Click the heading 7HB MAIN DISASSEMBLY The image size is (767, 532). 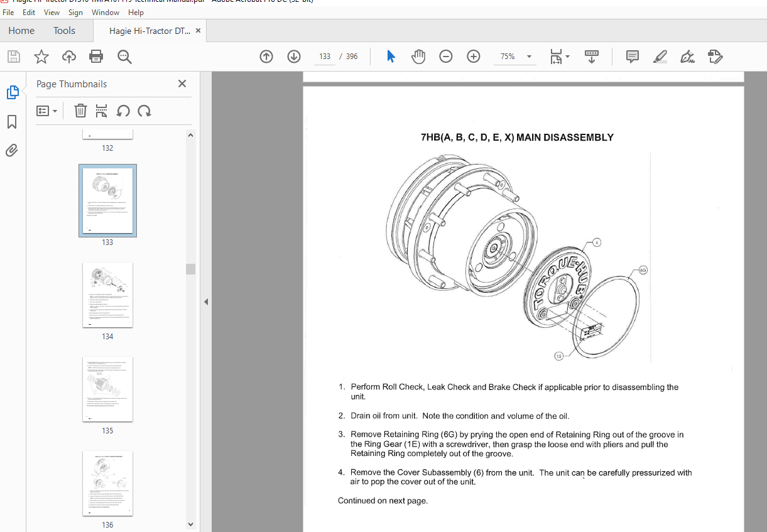[x=517, y=137]
